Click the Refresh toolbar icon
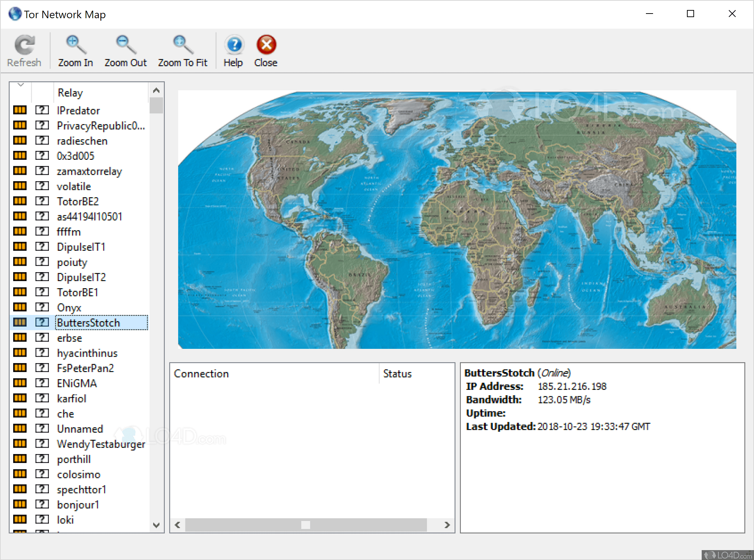The height and width of the screenshot is (560, 754). pos(24,45)
